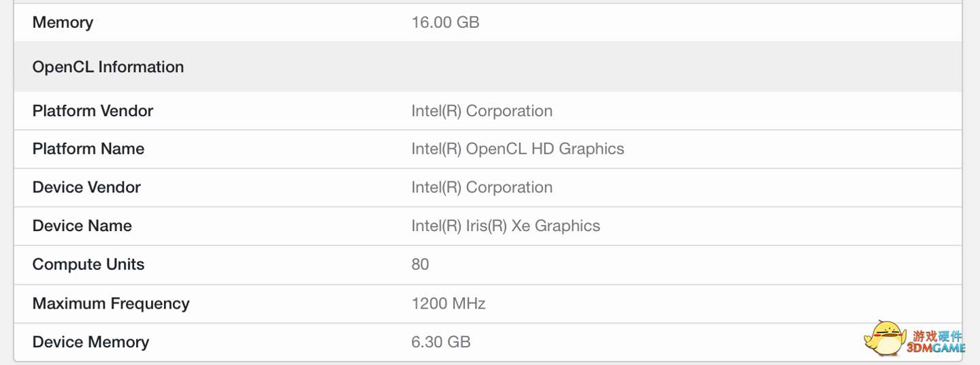This screenshot has width=980, height=365.
Task: Select the Device Vendor Intel(R) Corporation value
Action: [x=481, y=188]
